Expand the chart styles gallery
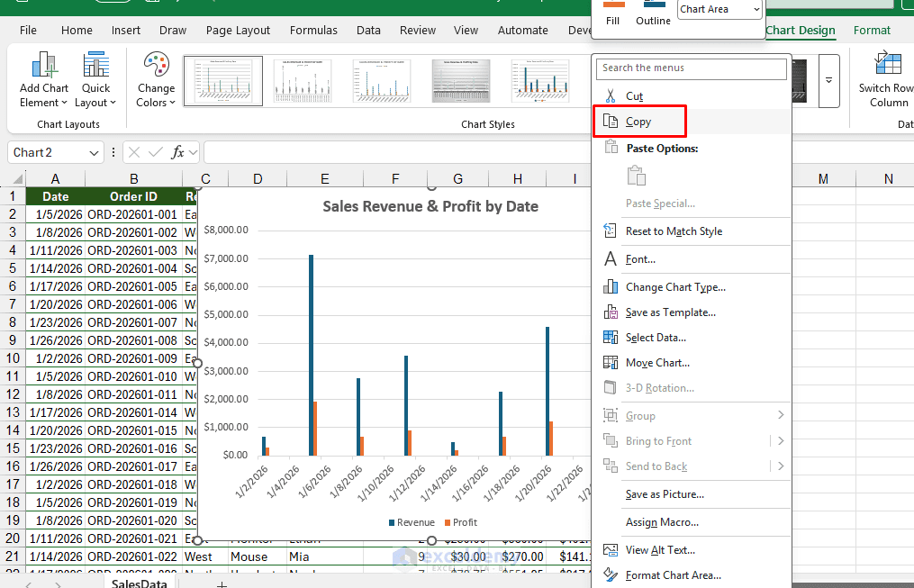 828,81
